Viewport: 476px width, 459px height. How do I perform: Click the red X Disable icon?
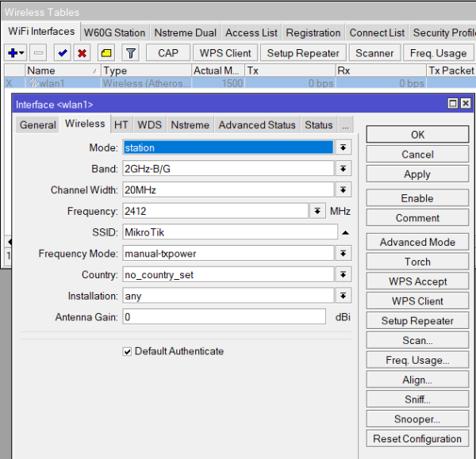tap(81, 53)
